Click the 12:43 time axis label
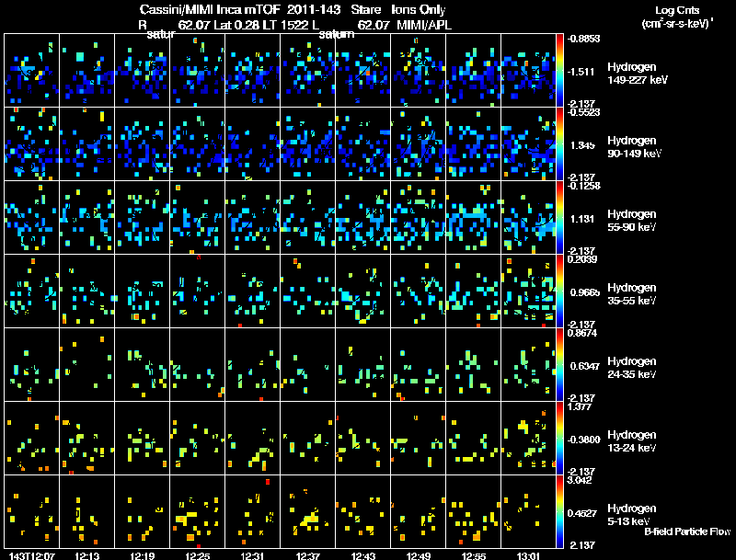736x560 pixels. [362, 555]
